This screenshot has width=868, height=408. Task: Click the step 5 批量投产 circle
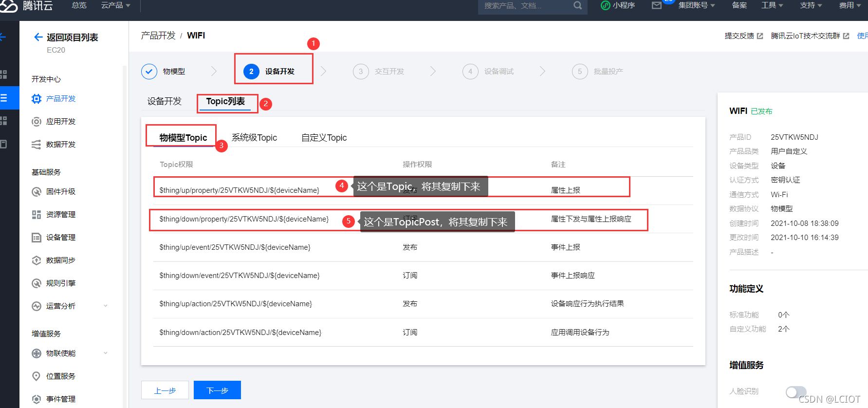point(580,71)
